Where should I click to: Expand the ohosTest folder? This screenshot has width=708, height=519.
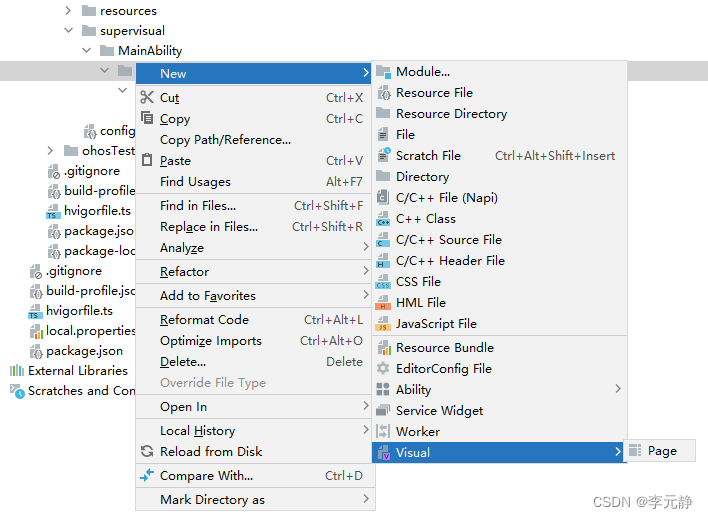(x=50, y=150)
